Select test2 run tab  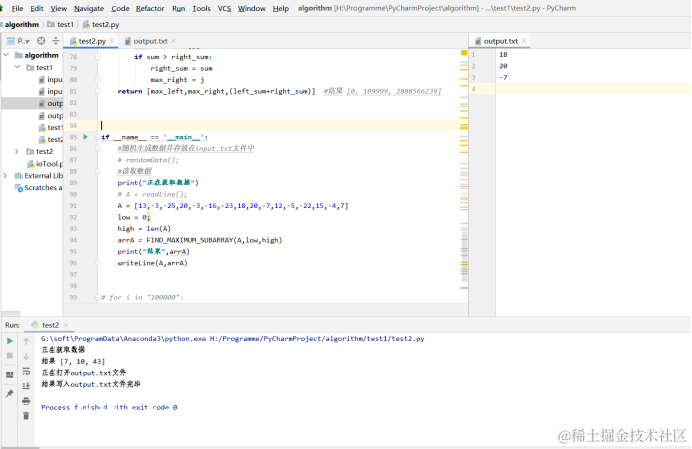(x=46, y=325)
